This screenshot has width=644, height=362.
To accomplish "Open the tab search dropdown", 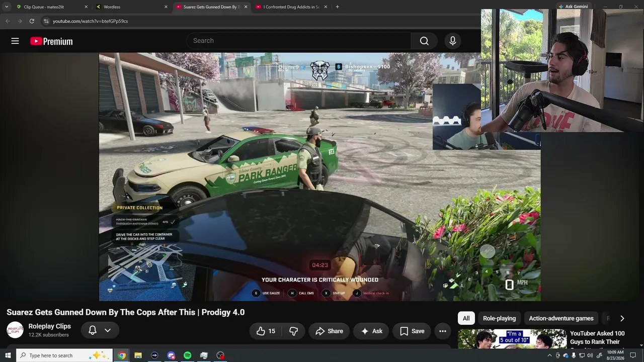I will pos(6,7).
